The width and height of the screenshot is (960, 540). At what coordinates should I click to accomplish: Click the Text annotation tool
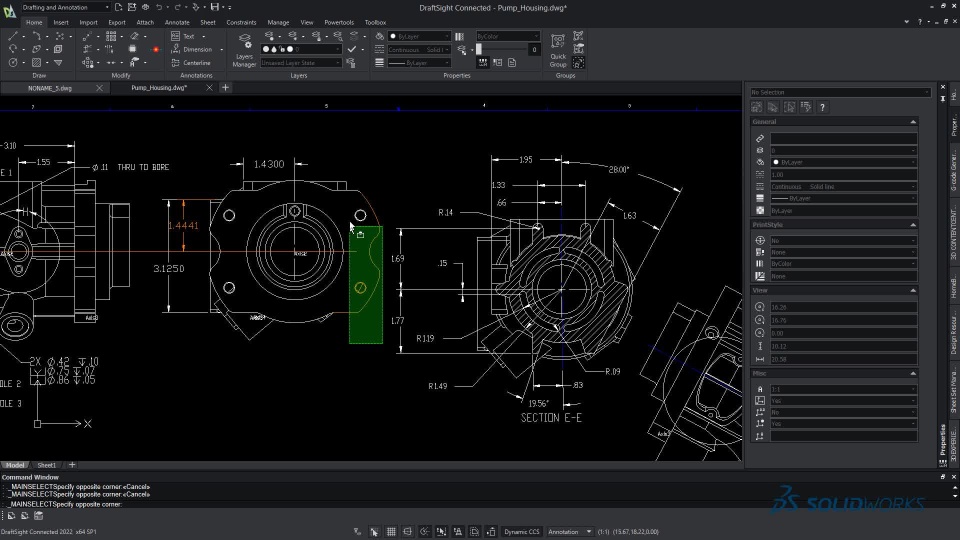183,36
